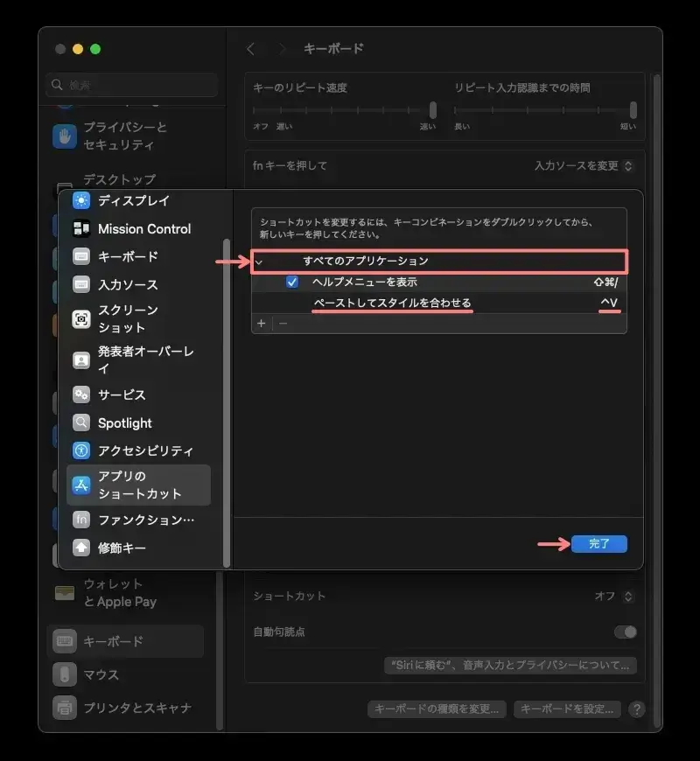Open the Spotlight magnifier icon
Screen dimensions: 700x761
(80, 423)
